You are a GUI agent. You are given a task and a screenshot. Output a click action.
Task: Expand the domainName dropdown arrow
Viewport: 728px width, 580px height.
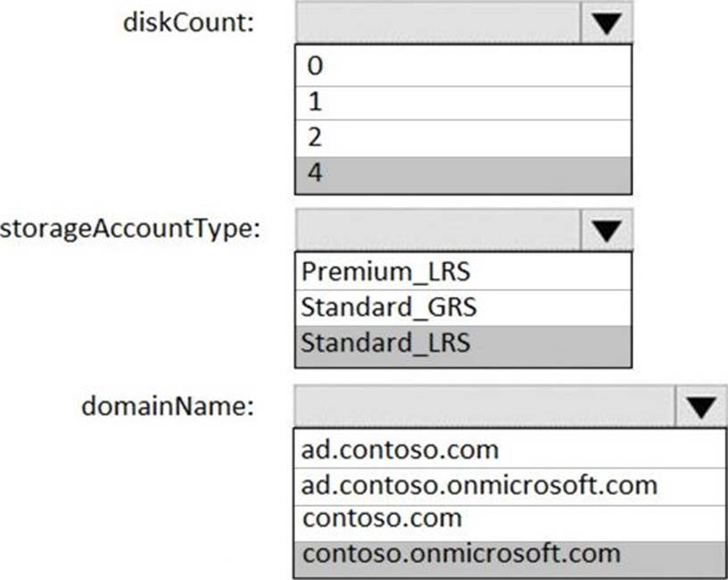tap(701, 408)
